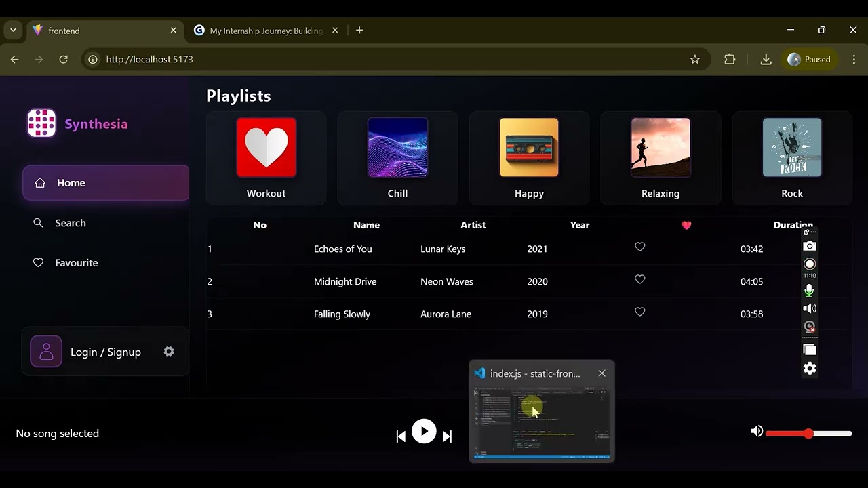Viewport: 868px width, 488px height.
Task: Click the Paused profile button
Action: [809, 60]
